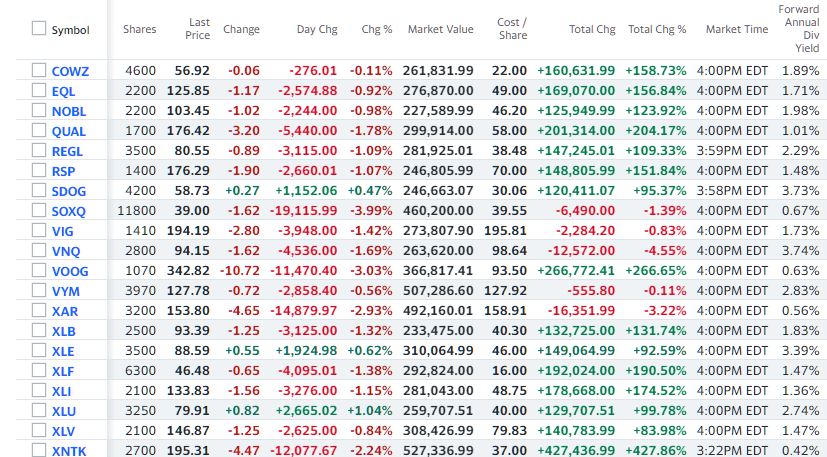The image size is (827, 457).
Task: Sort by Total Chg % header
Action: (x=657, y=30)
